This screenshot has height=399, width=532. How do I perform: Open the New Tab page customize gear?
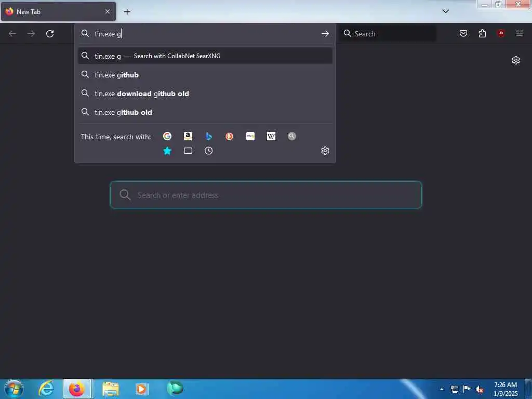516,60
